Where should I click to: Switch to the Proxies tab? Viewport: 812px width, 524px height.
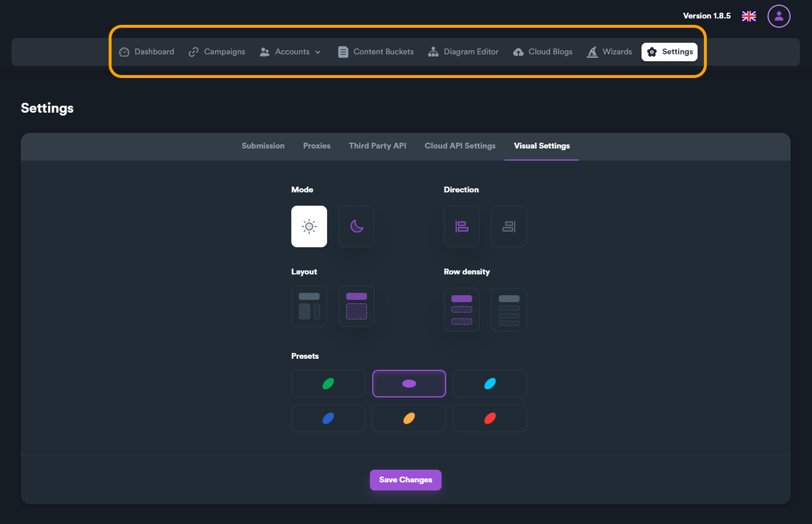pos(317,146)
